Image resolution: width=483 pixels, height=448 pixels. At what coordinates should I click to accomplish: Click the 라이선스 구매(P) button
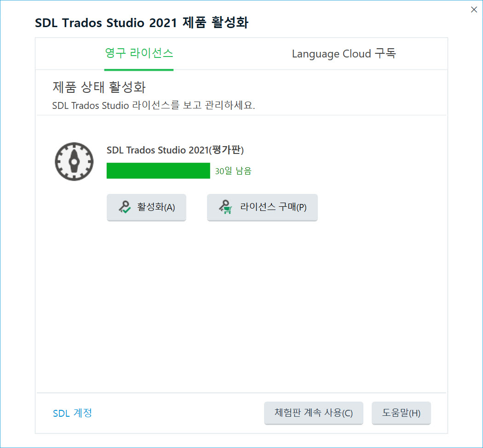tap(262, 207)
